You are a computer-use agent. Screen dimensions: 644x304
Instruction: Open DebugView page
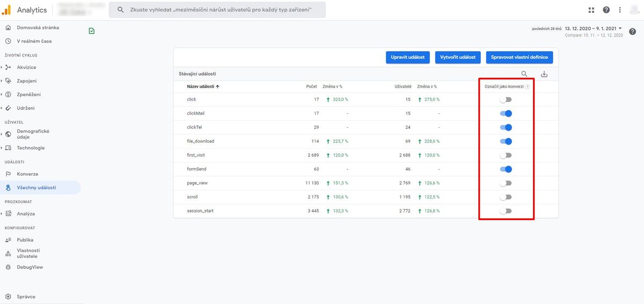(x=30, y=267)
